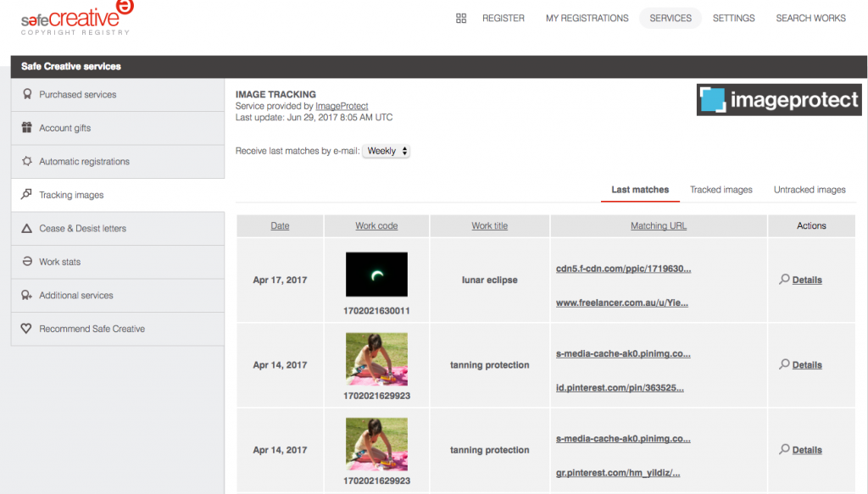Click the gift icon for Account gifts
868x494 pixels.
[27, 128]
